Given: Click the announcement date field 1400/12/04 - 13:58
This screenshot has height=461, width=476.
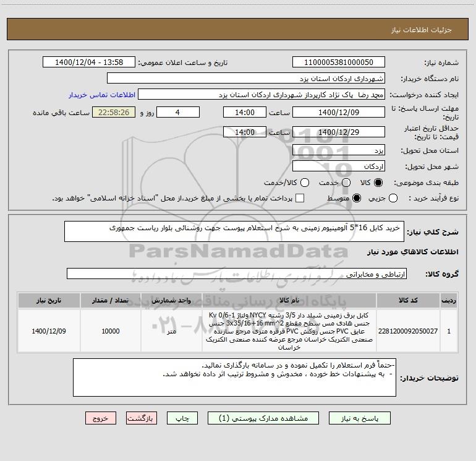Looking at the screenshot, I should (89, 62).
